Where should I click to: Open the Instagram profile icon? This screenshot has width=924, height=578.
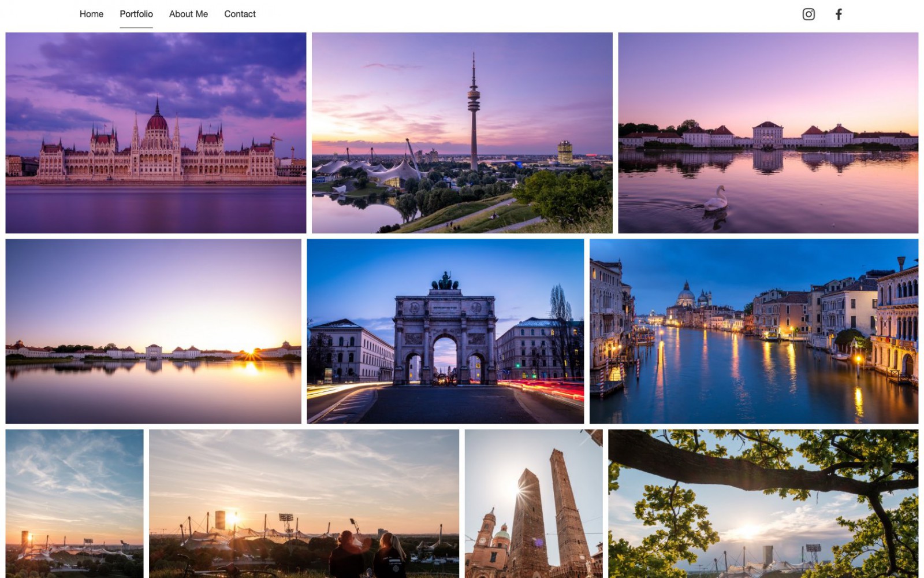click(x=808, y=14)
